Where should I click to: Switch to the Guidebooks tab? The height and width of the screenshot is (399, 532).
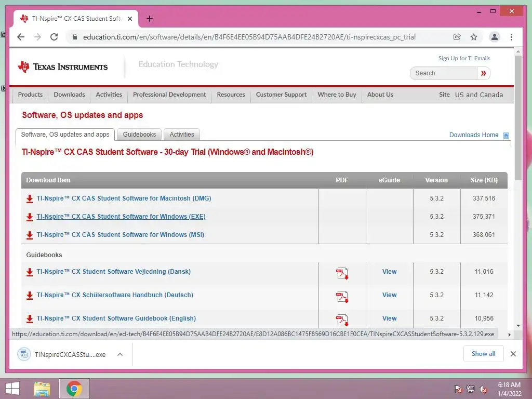[x=139, y=135]
